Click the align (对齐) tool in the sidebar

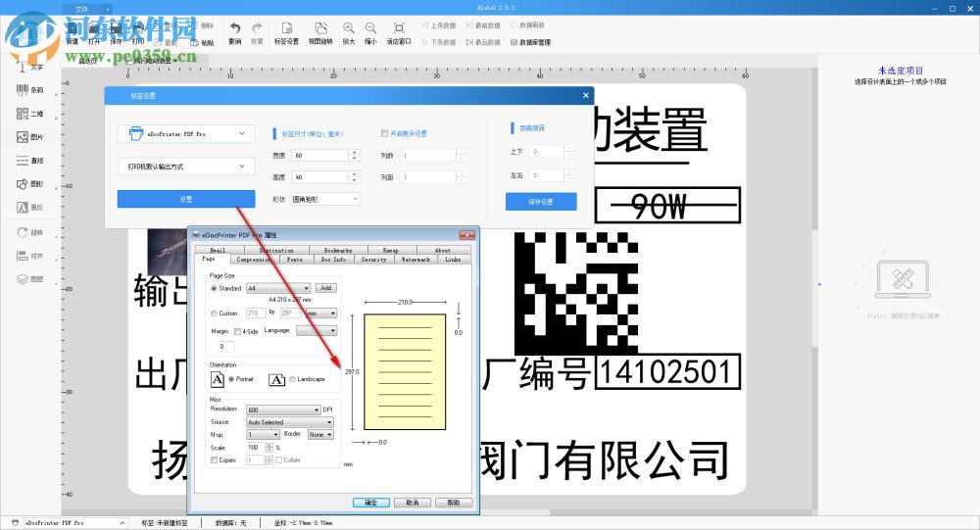click(30, 256)
